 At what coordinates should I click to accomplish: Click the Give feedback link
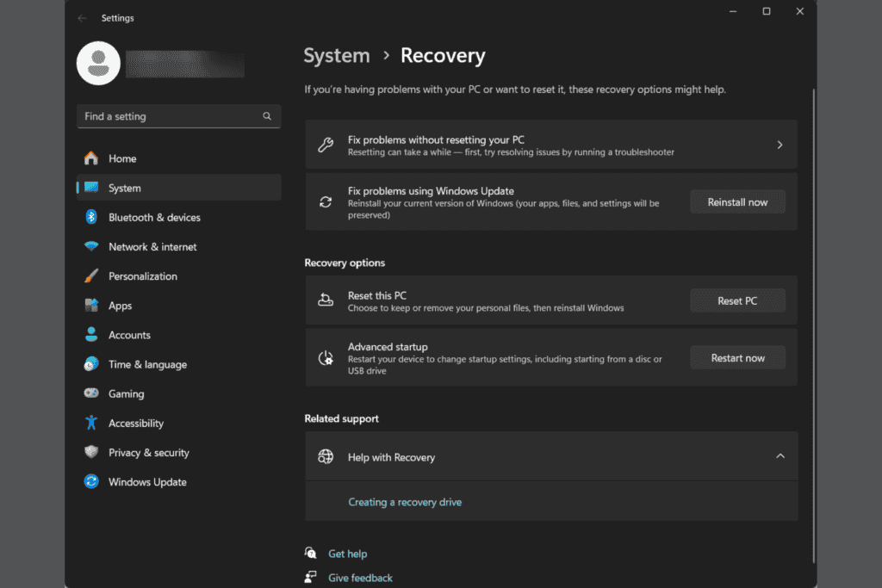360,578
